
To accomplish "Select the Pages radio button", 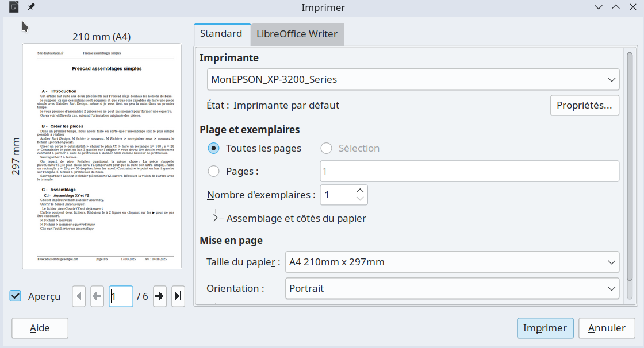I will 214,171.
